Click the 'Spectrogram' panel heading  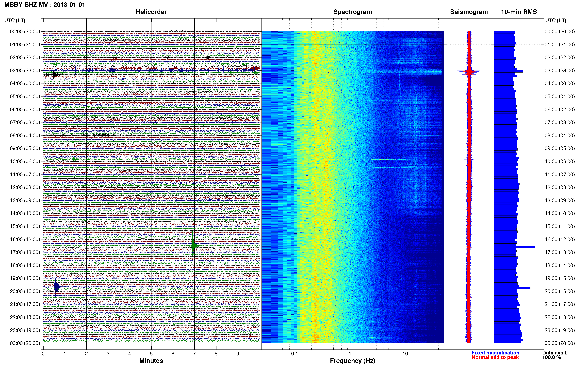pyautogui.click(x=352, y=12)
